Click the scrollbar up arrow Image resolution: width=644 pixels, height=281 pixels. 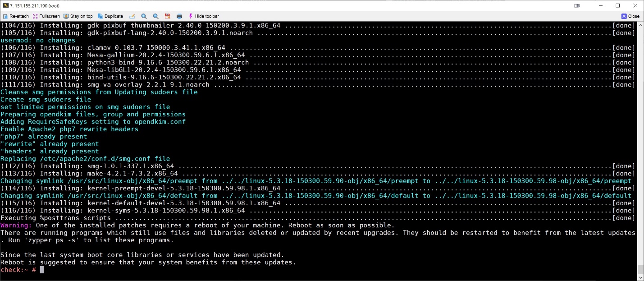(640, 25)
